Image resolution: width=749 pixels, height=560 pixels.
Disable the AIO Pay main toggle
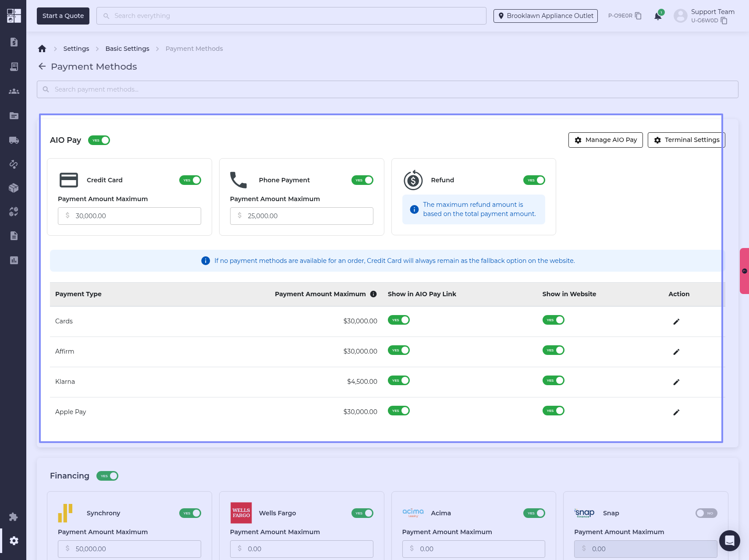pyautogui.click(x=99, y=140)
